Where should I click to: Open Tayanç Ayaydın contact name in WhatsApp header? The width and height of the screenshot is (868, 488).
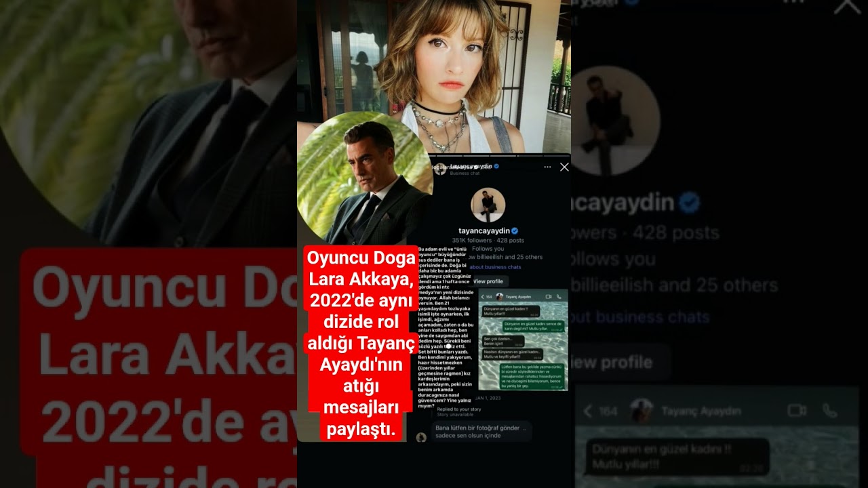tap(517, 297)
